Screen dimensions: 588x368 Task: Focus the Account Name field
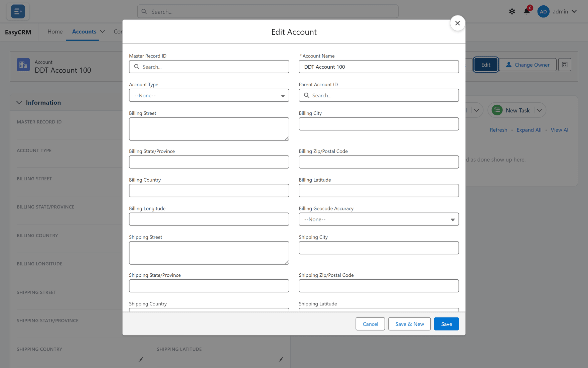(x=379, y=67)
